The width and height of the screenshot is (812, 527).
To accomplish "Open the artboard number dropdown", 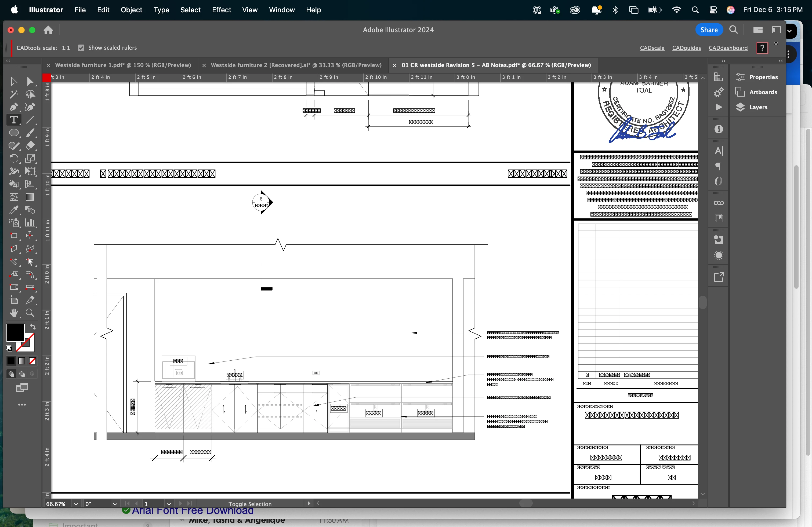I will [169, 504].
